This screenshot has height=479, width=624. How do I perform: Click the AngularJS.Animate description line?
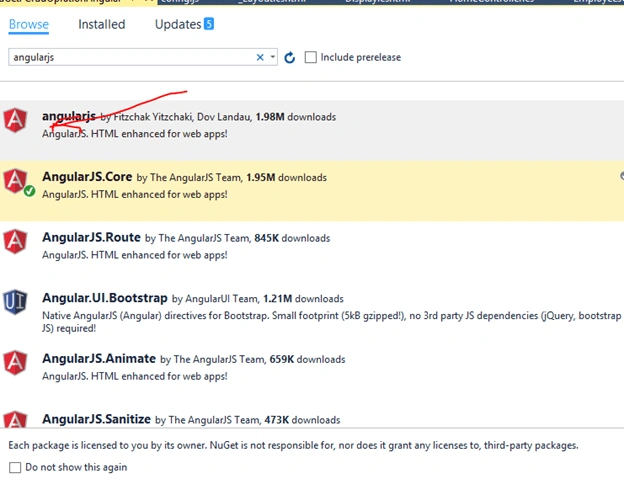[x=135, y=376]
